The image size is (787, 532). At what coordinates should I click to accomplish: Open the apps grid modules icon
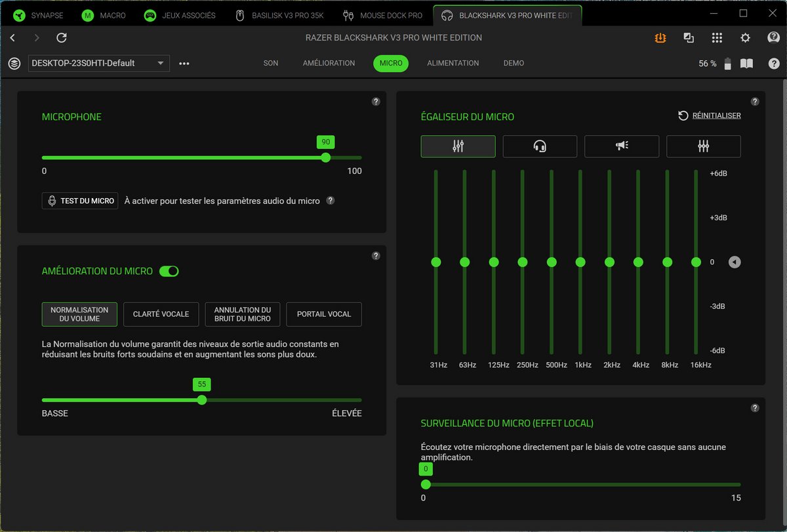point(717,38)
